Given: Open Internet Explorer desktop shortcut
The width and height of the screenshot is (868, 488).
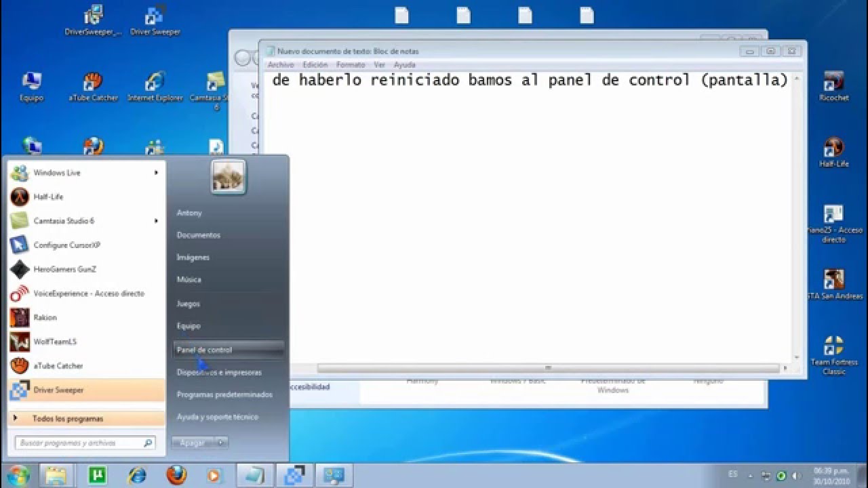Looking at the screenshot, I should click(155, 87).
